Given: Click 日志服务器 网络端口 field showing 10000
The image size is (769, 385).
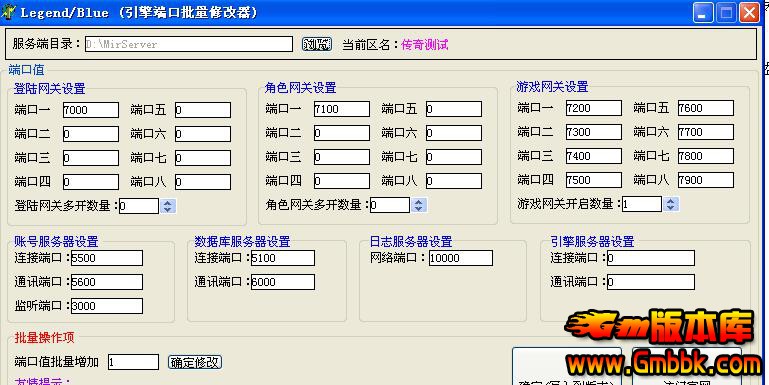Looking at the screenshot, I should [461, 258].
